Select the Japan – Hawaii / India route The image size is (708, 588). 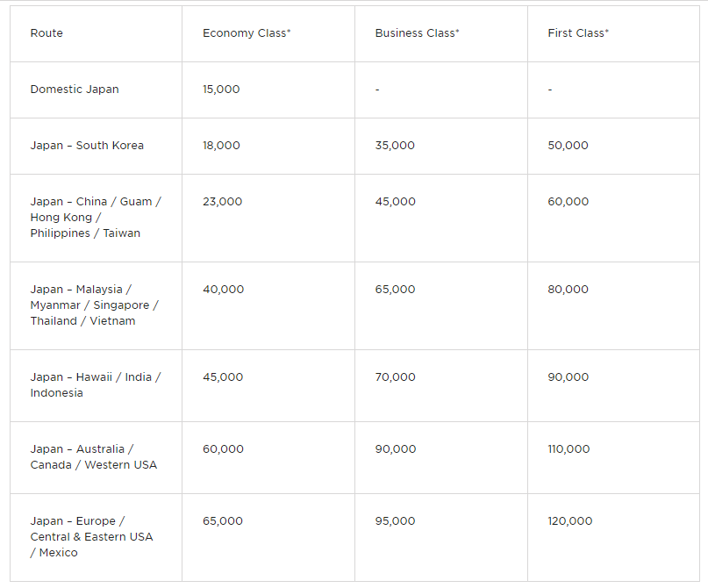(96, 384)
